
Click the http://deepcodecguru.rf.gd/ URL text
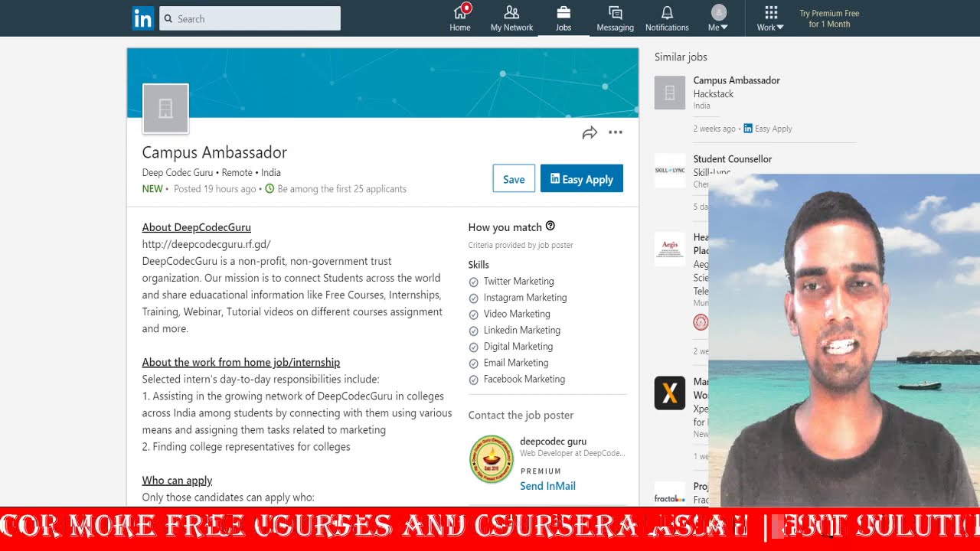207,244
